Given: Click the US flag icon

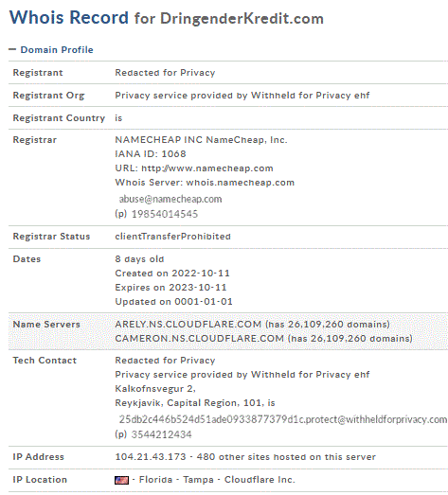Looking at the screenshot, I should point(121,480).
